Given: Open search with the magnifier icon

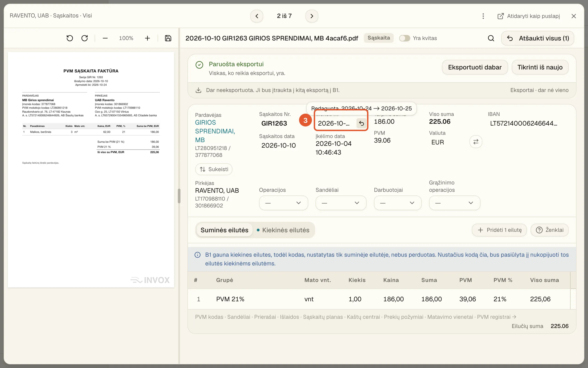Looking at the screenshot, I should click(491, 38).
